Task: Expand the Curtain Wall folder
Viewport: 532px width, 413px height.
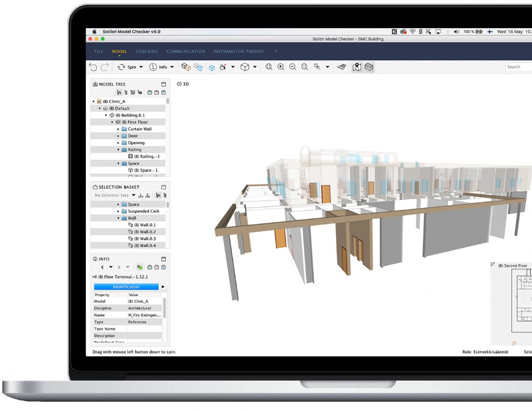Action: 118,129
